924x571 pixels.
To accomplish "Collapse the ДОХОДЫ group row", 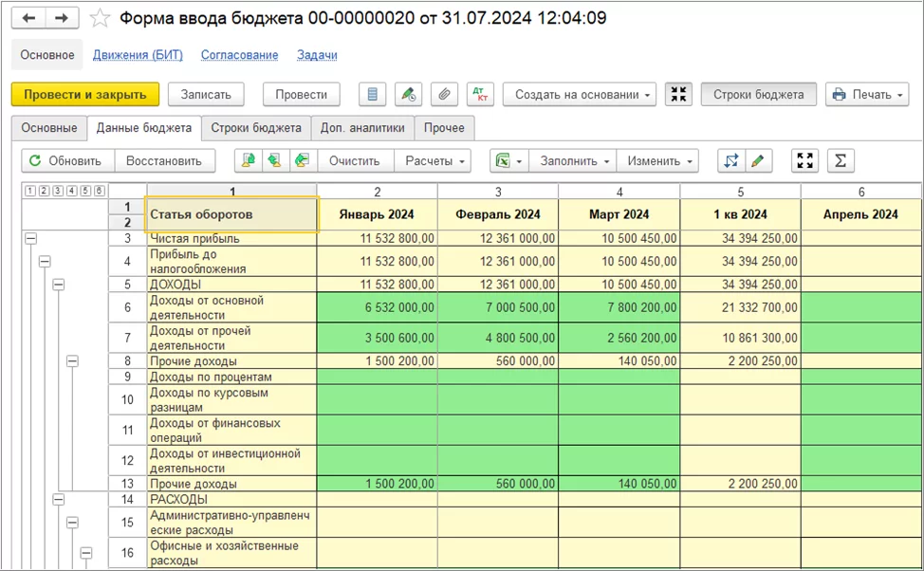I will pyautogui.click(x=58, y=285).
